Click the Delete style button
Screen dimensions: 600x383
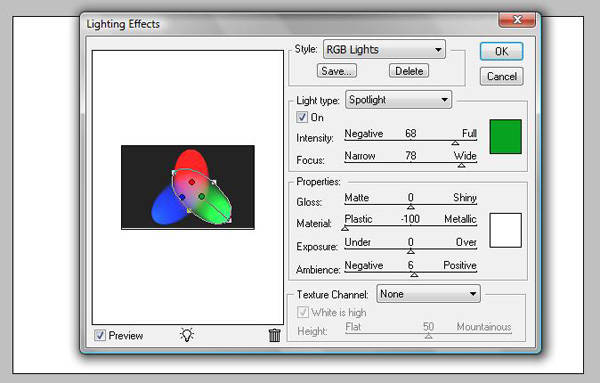[x=409, y=71]
